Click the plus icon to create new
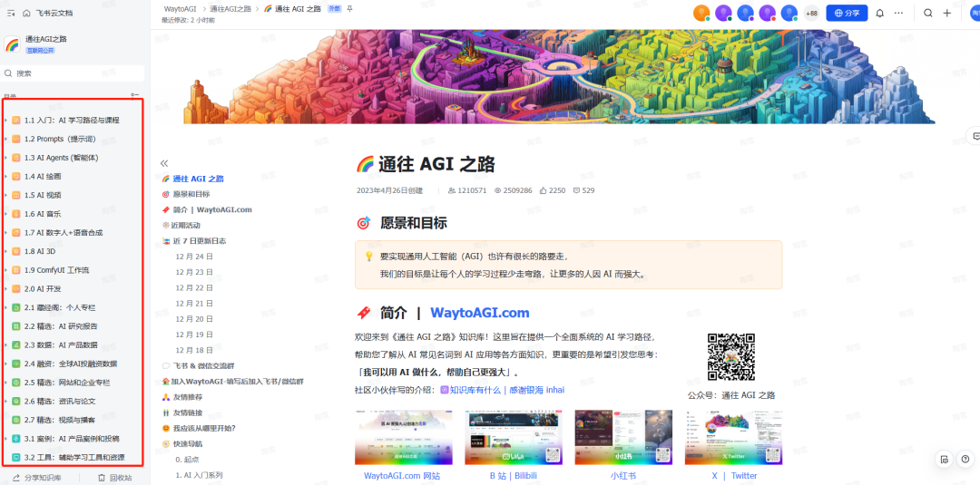The image size is (980, 485). (x=946, y=13)
